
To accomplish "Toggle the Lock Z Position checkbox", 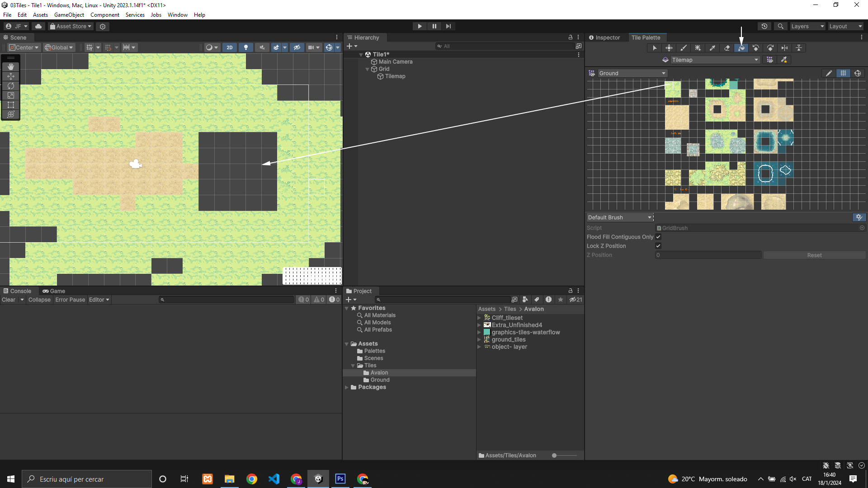I will [658, 246].
